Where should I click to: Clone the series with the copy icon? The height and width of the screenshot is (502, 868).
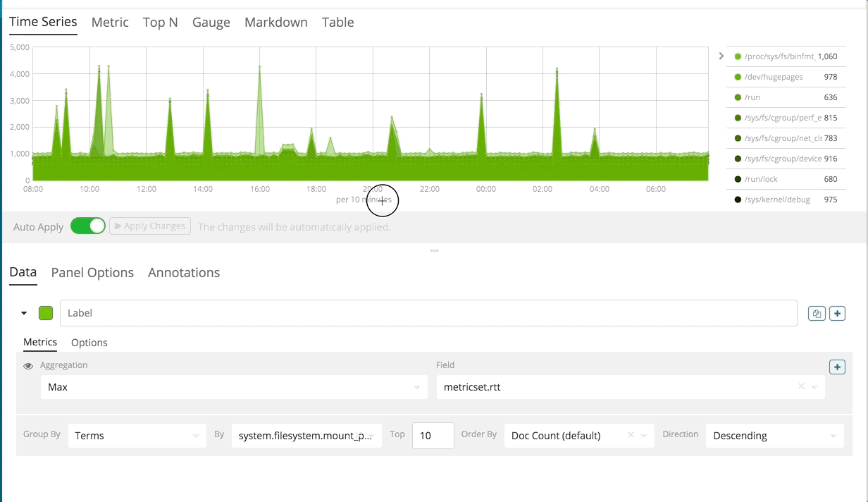pos(817,314)
